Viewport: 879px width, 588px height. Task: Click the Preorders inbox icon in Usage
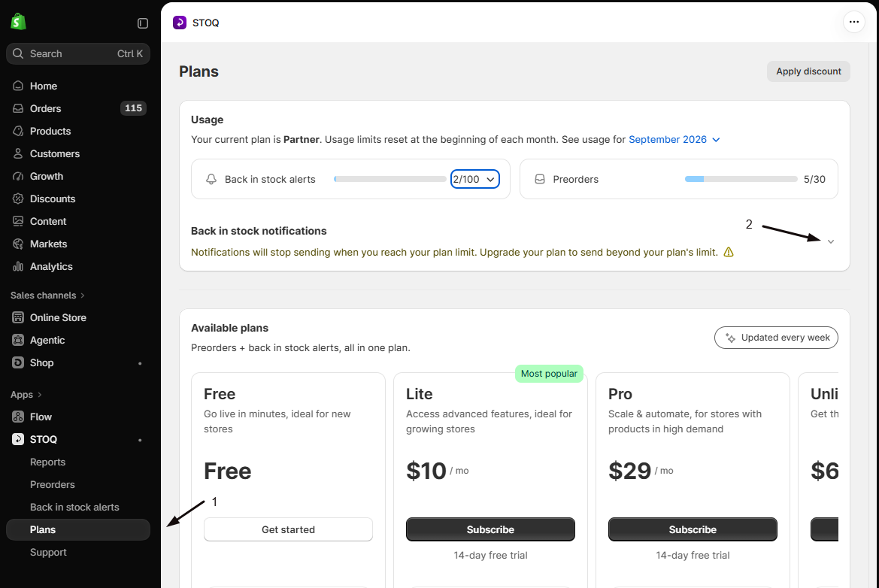coord(539,180)
